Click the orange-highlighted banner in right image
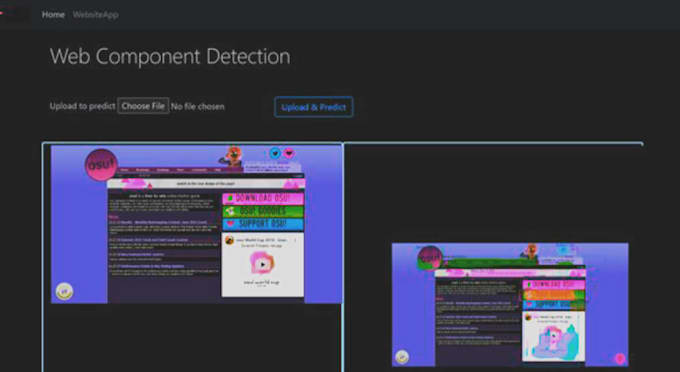680x372 pixels. pyautogui.click(x=554, y=295)
